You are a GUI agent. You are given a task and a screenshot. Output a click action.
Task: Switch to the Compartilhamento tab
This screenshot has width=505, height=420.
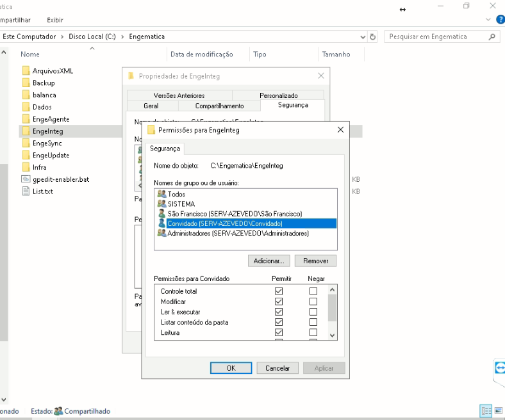point(219,106)
